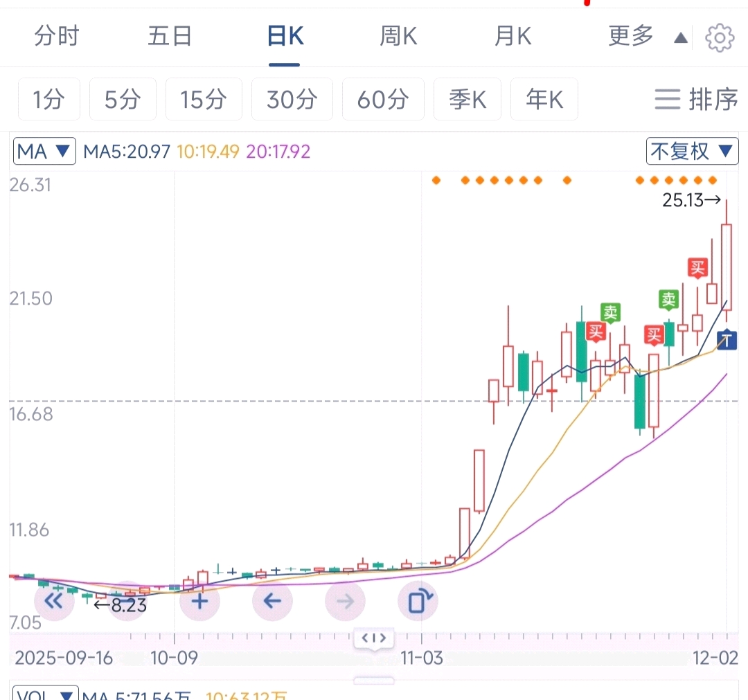Tap the drag handle below date axis
The image size is (748, 700).
point(374,681)
